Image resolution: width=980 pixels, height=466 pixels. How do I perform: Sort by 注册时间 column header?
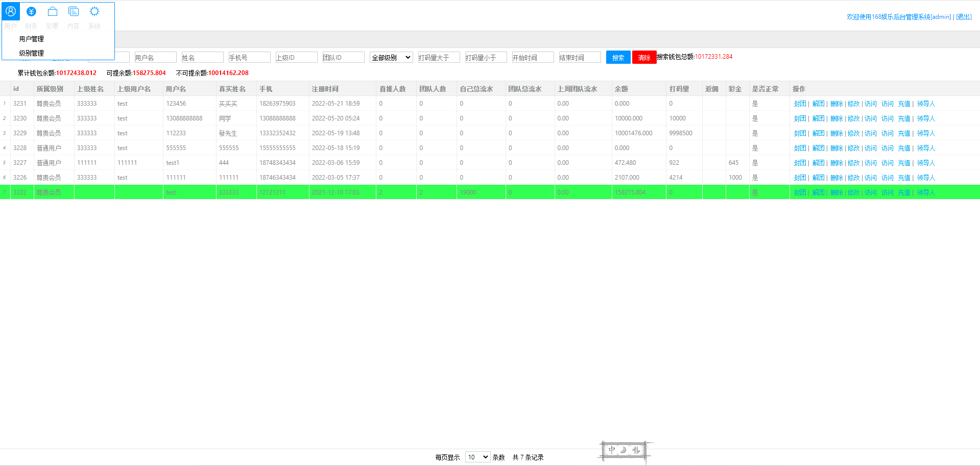pyautogui.click(x=325, y=89)
